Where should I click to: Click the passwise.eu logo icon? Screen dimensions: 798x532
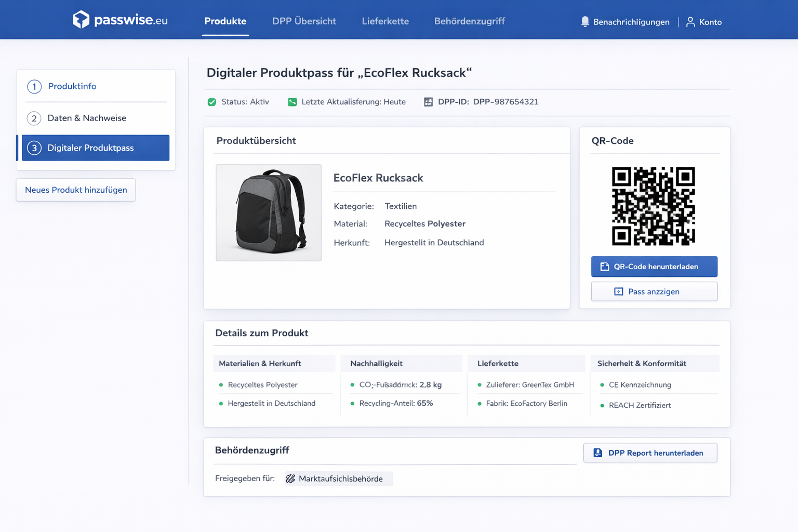[81, 20]
